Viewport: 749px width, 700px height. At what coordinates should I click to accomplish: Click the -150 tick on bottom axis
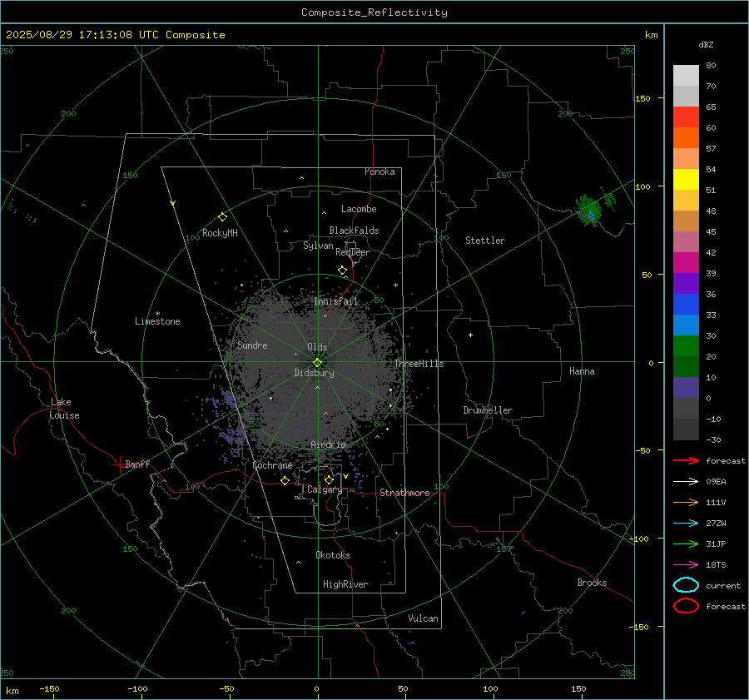coord(49,688)
